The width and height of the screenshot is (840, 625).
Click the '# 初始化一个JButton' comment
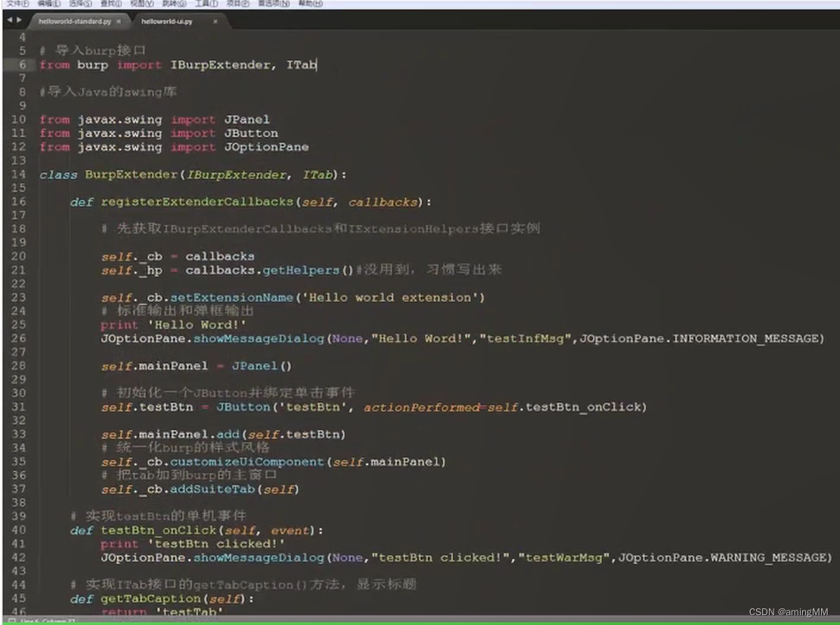228,392
